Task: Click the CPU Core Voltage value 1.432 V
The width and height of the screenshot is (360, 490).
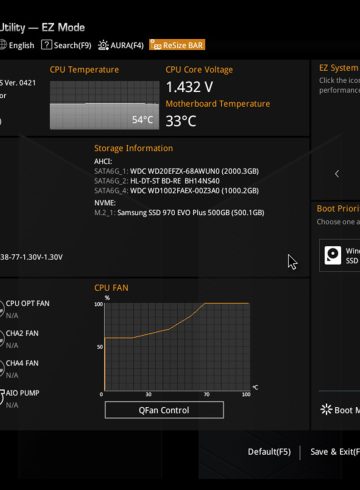Action: click(x=189, y=87)
